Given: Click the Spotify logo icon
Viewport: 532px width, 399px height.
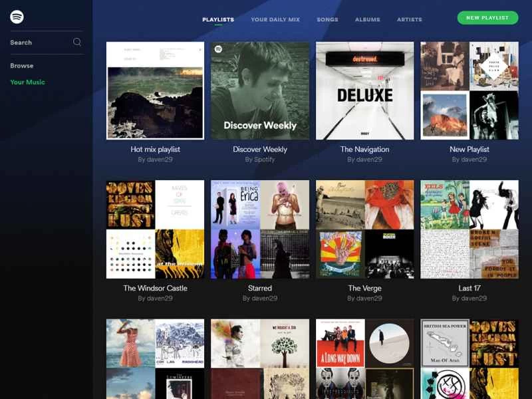Looking at the screenshot, I should click(17, 17).
